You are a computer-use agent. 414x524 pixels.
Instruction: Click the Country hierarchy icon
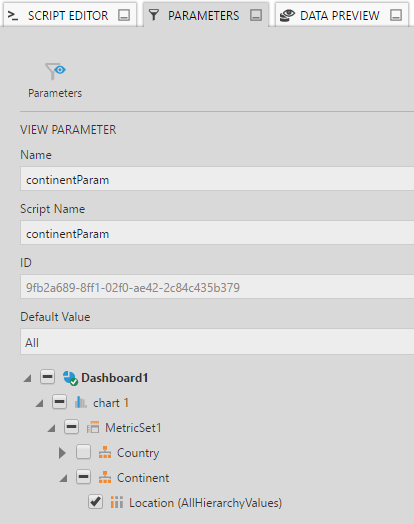point(105,452)
